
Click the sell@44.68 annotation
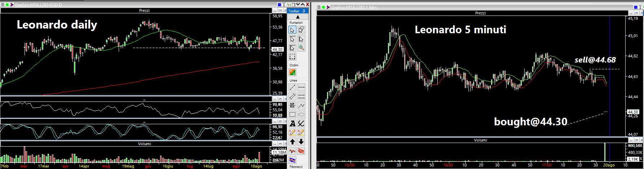[595, 60]
